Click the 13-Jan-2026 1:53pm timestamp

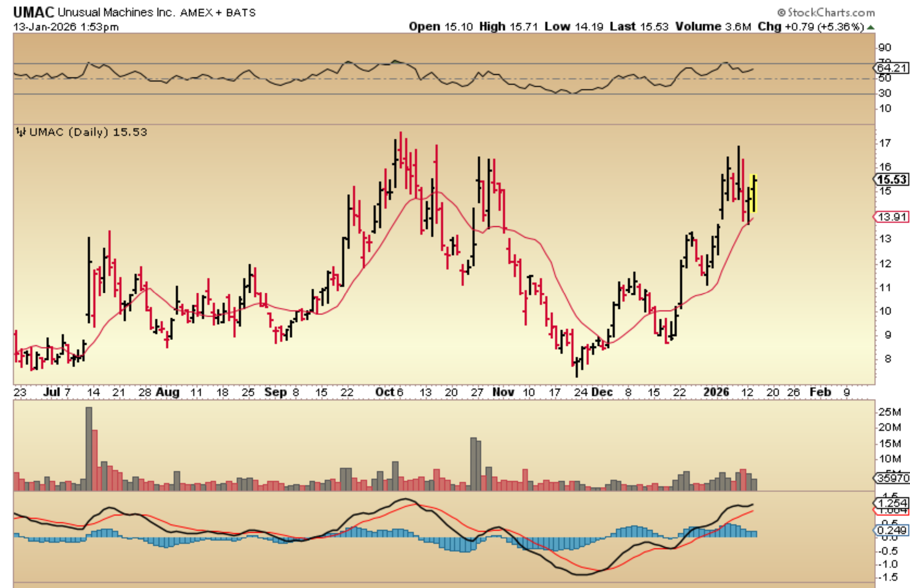66,27
